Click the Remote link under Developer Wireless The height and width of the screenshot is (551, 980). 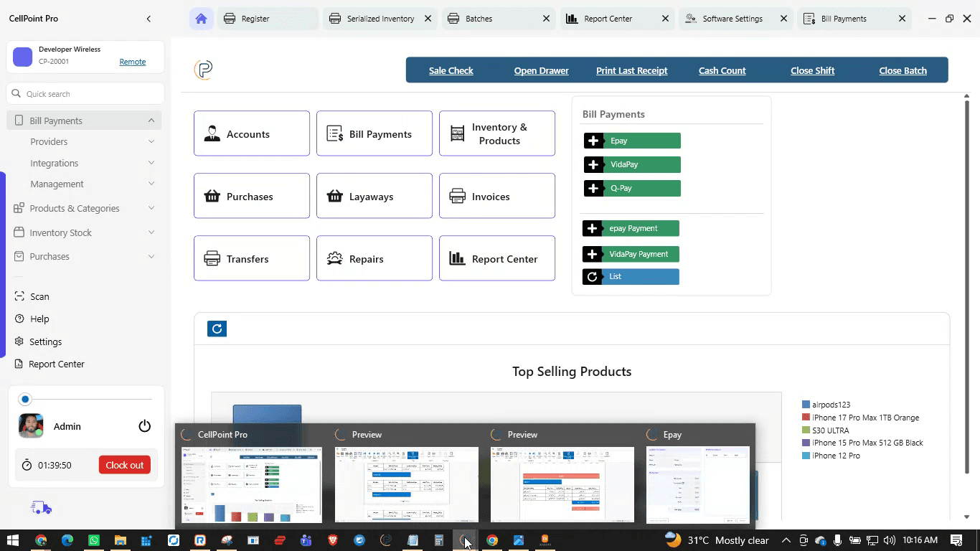[133, 62]
